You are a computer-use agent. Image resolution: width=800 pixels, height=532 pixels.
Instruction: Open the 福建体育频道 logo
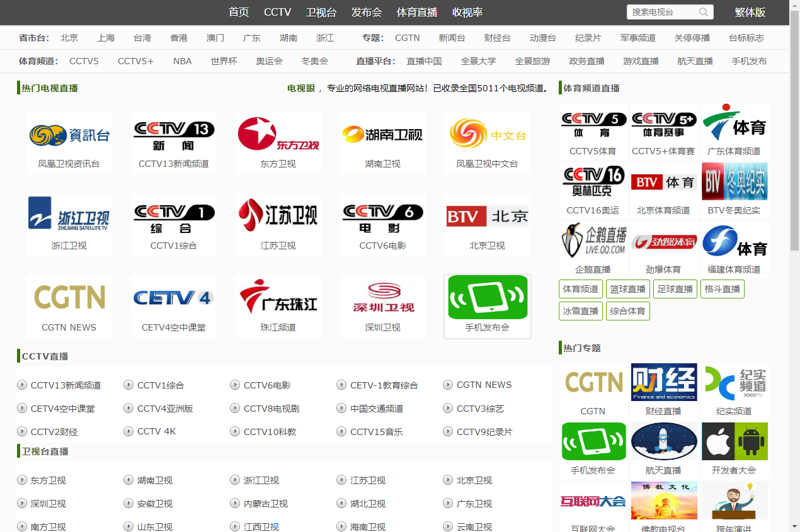[x=734, y=241]
